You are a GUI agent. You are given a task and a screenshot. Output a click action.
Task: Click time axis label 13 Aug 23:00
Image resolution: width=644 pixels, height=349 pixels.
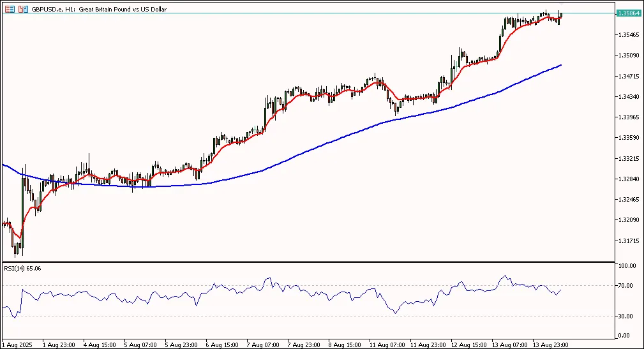550,345
